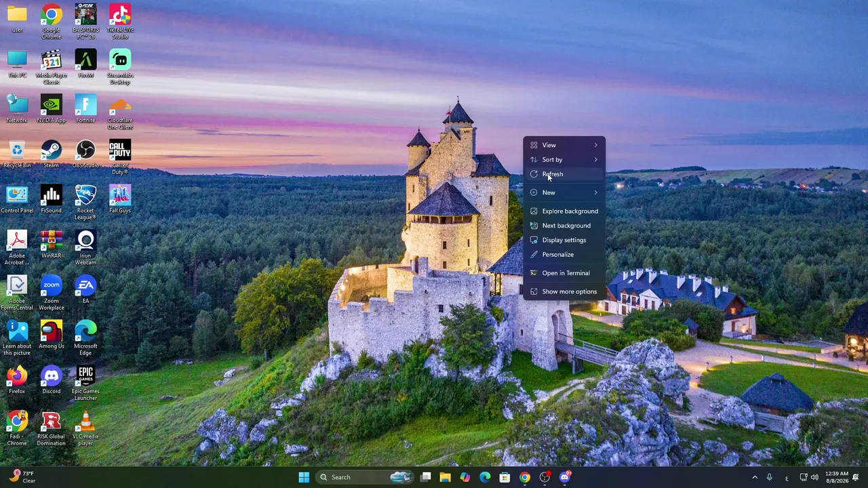
Task: Select the user folder on desktop
Action: [17, 18]
